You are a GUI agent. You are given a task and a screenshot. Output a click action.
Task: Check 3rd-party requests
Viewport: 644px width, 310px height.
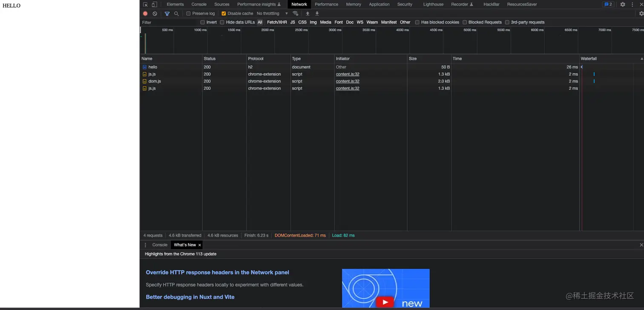pyautogui.click(x=507, y=22)
